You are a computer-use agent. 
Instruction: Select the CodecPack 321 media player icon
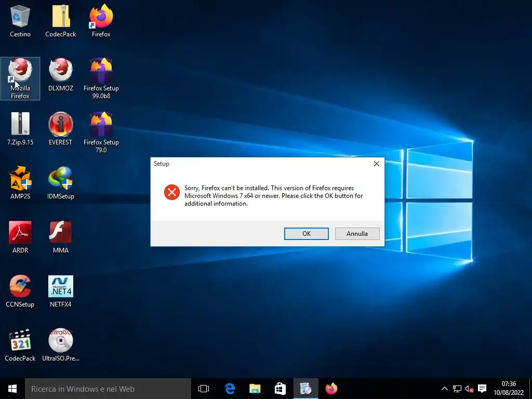tap(20, 345)
